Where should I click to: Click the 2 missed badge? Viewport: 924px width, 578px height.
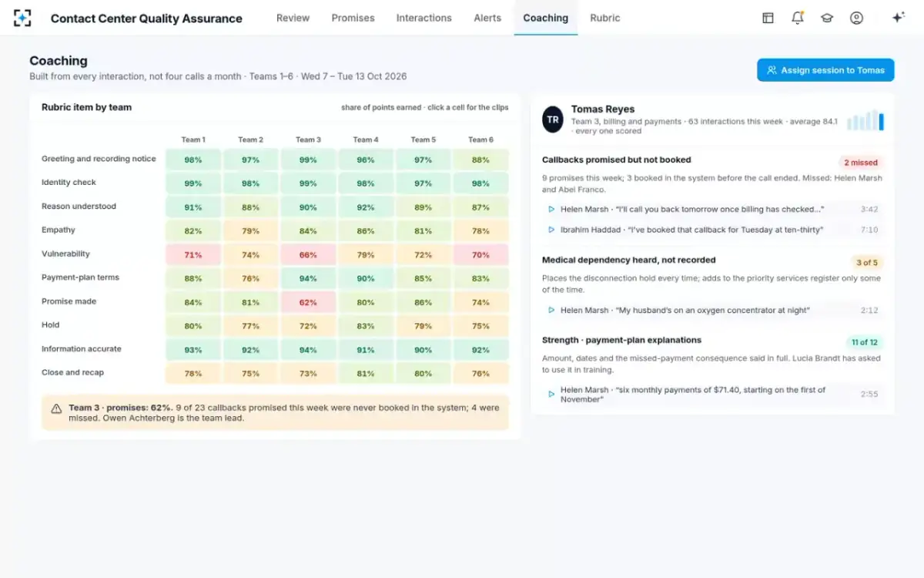pos(861,163)
